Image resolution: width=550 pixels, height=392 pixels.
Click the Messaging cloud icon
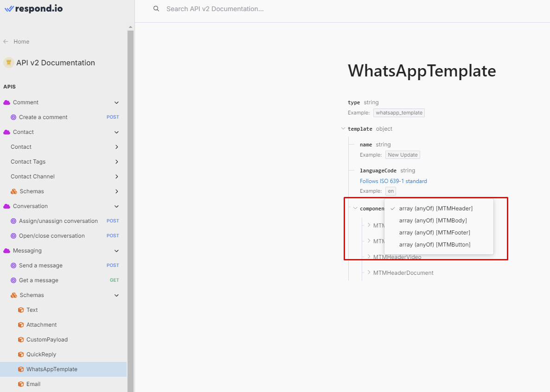[6, 251]
